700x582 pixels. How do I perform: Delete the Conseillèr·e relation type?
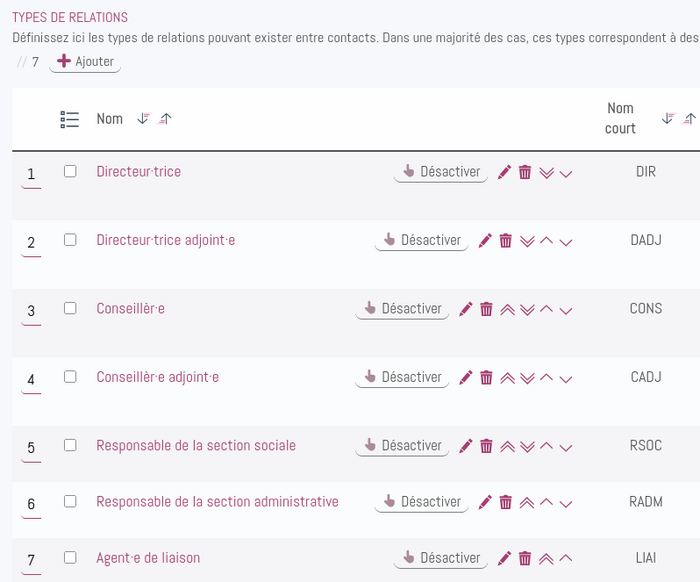click(x=486, y=309)
